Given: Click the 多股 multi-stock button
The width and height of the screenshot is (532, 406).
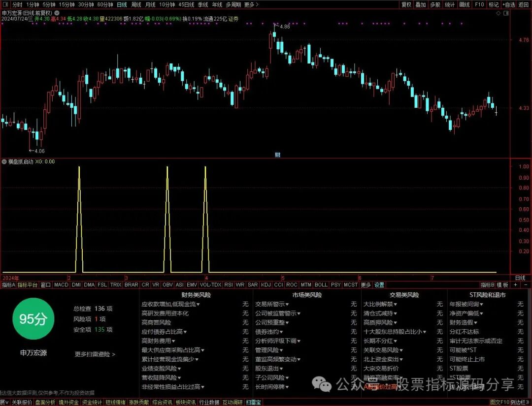Looking at the screenshot, I should 435,4.
